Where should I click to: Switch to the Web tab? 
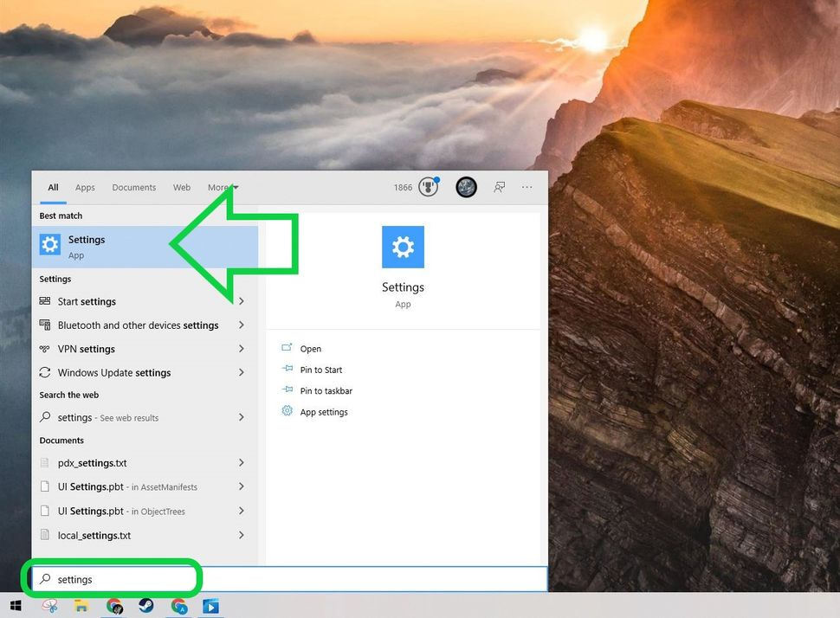182,188
